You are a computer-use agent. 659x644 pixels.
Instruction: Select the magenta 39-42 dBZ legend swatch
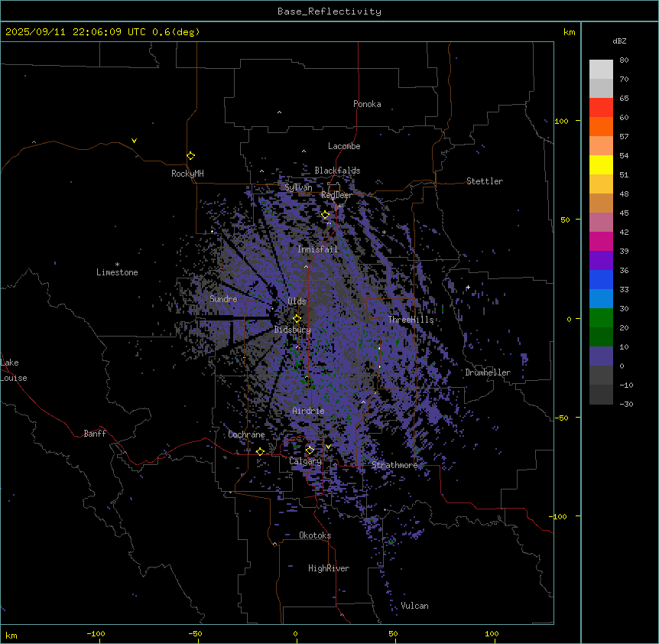tap(601, 241)
